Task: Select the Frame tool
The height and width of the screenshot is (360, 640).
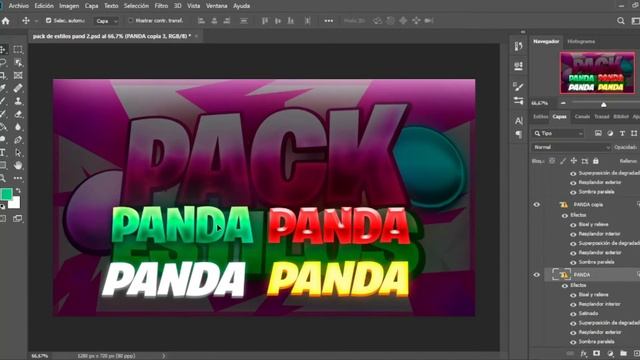Action: pyautogui.click(x=18, y=76)
